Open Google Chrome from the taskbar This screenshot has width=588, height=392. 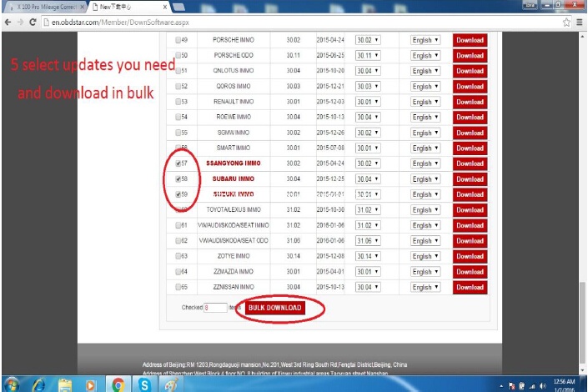(x=118, y=384)
